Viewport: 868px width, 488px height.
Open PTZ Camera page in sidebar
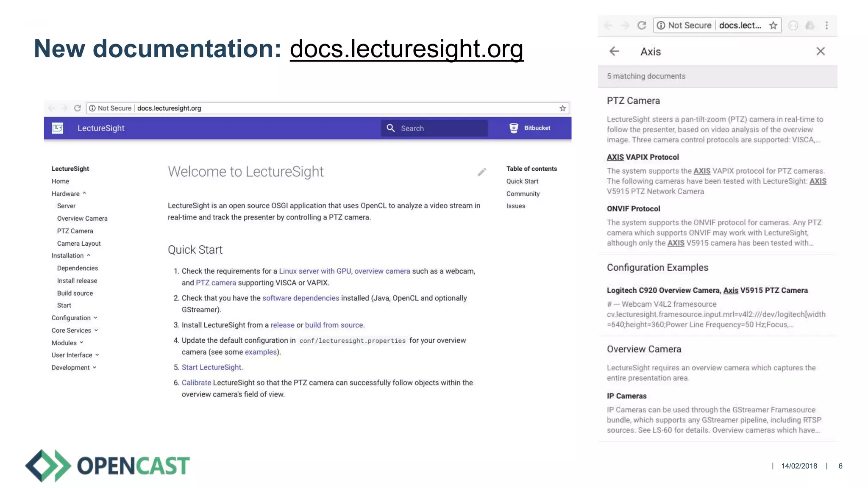click(x=75, y=231)
